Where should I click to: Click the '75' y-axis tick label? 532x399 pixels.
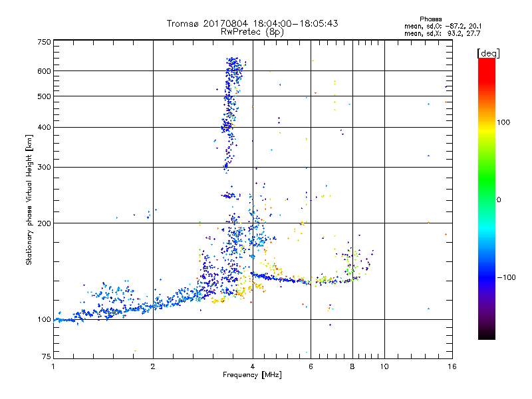[x=47, y=356]
